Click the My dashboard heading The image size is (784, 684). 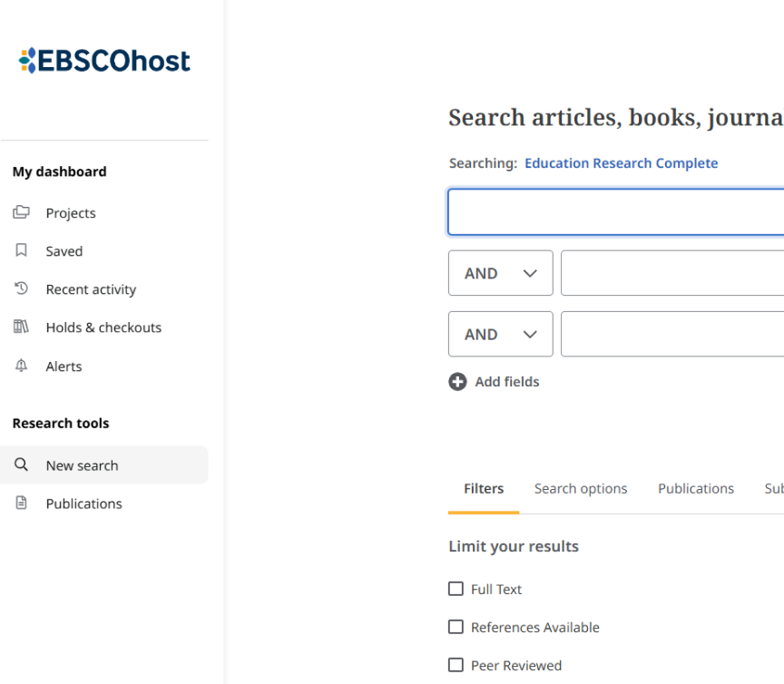click(x=60, y=171)
